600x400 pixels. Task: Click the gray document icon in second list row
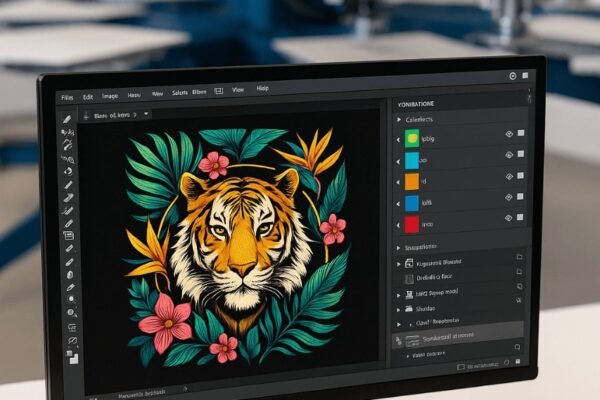[409, 279]
